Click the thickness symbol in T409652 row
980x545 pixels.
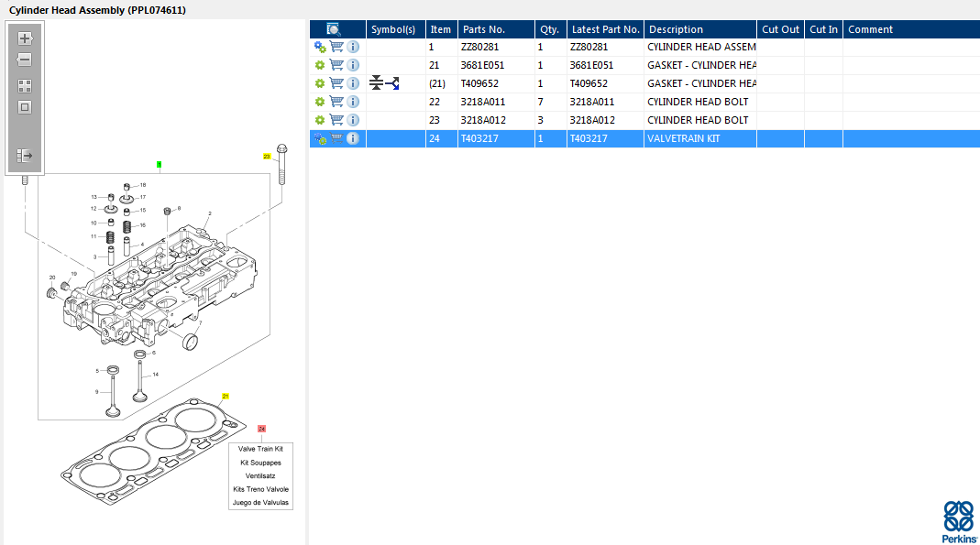[376, 82]
